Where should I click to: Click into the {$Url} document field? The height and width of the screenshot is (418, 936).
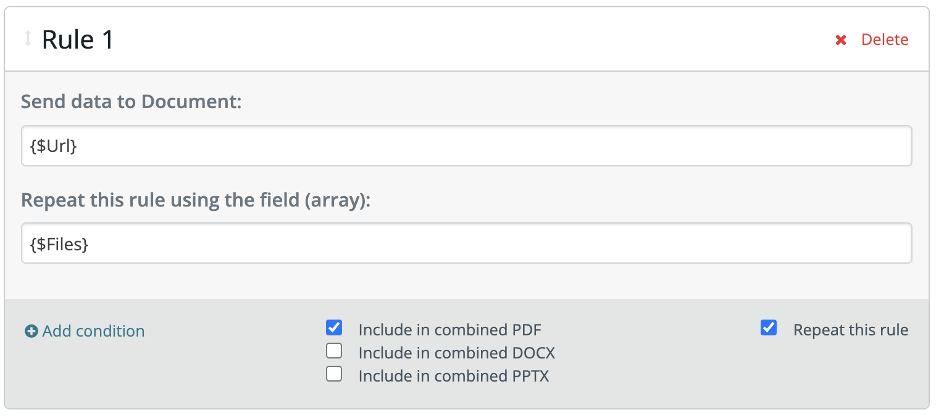465,146
